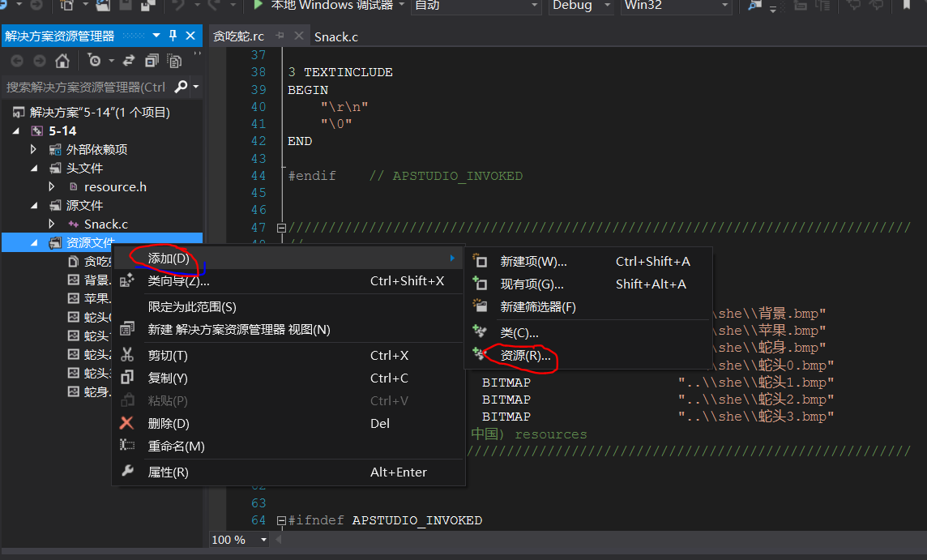The image size is (927, 560).
Task: Select the 贪吃蛇.rc editor tab
Action: pyautogui.click(x=239, y=36)
